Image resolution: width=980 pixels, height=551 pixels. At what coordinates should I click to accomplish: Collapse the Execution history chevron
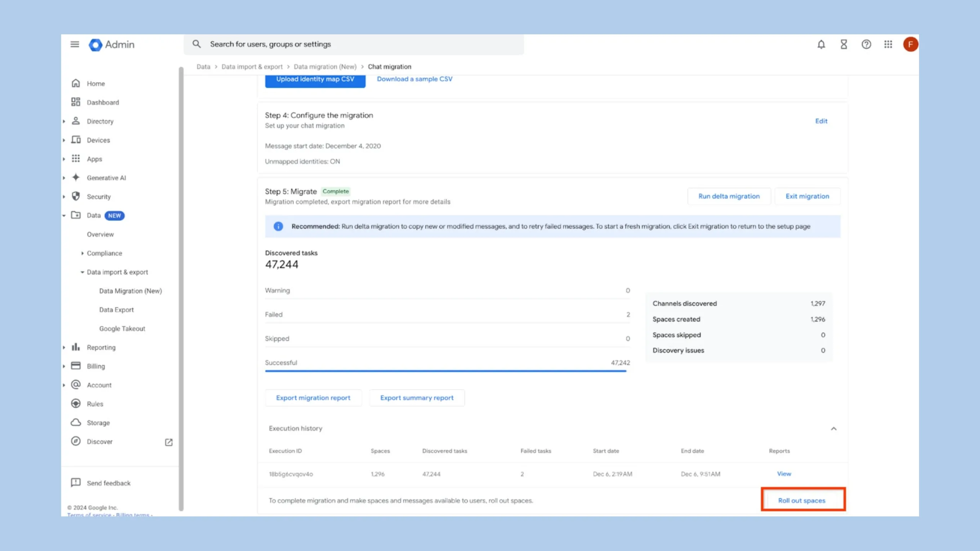click(834, 429)
